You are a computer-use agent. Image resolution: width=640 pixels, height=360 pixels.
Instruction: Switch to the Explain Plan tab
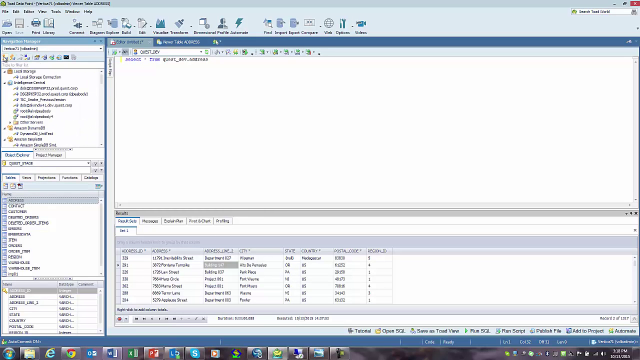point(173,221)
